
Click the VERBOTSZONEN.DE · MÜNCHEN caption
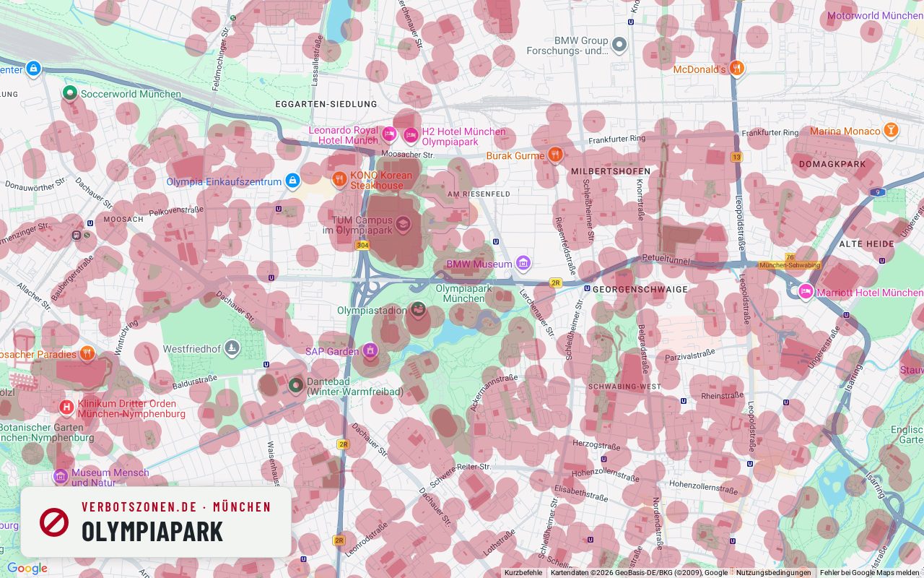coord(176,507)
